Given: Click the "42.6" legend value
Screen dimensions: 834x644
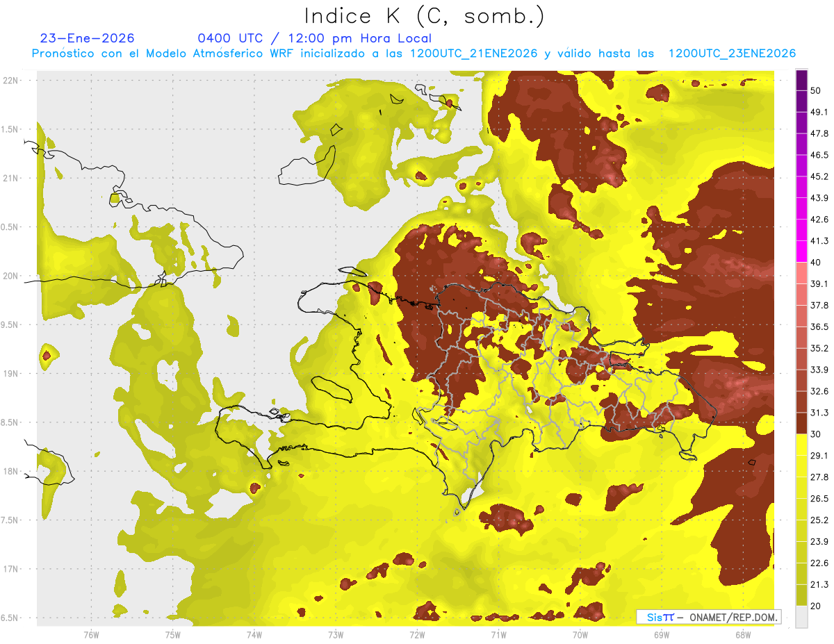Looking at the screenshot, I should pos(819,220).
